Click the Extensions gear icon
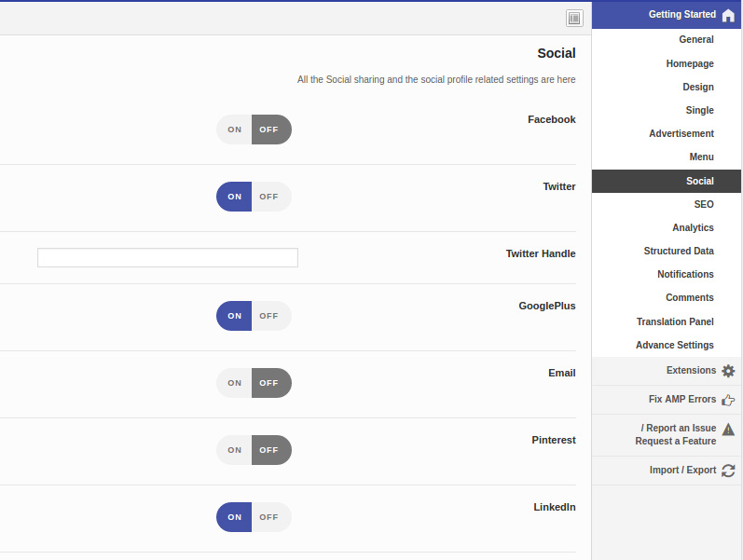Image resolution: width=743 pixels, height=560 pixels. pos(728,371)
